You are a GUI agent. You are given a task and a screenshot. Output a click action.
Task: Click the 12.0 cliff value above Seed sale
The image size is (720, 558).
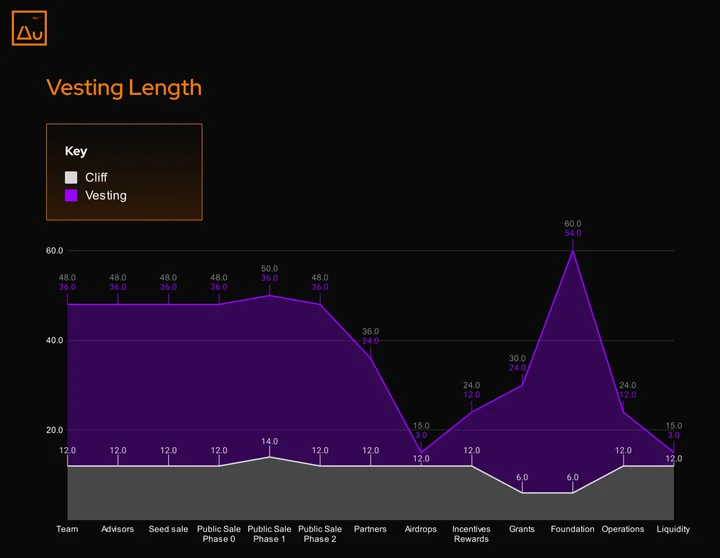(169, 451)
